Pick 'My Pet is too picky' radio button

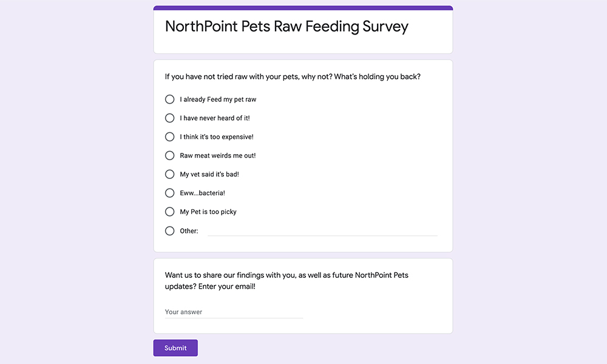point(169,212)
